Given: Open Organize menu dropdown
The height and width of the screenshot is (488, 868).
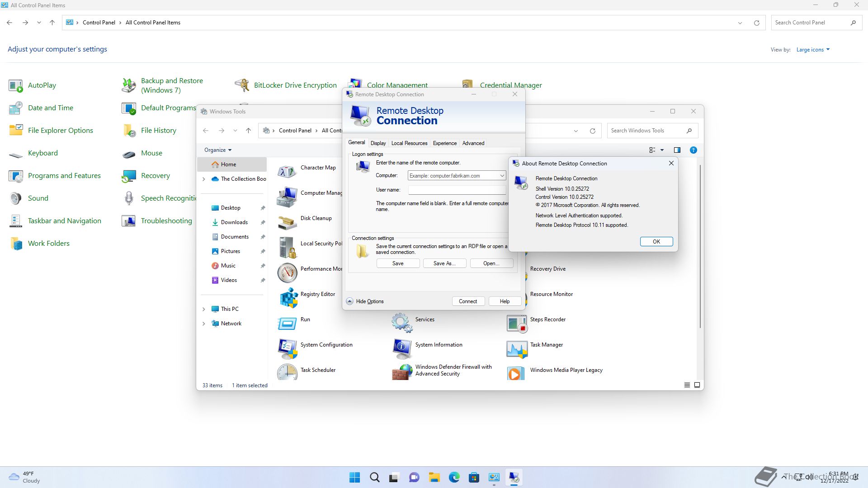Looking at the screenshot, I should 218,150.
